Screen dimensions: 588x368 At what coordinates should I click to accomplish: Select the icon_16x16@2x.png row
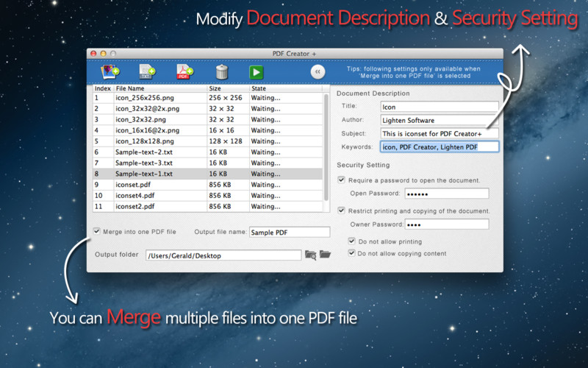[207, 130]
